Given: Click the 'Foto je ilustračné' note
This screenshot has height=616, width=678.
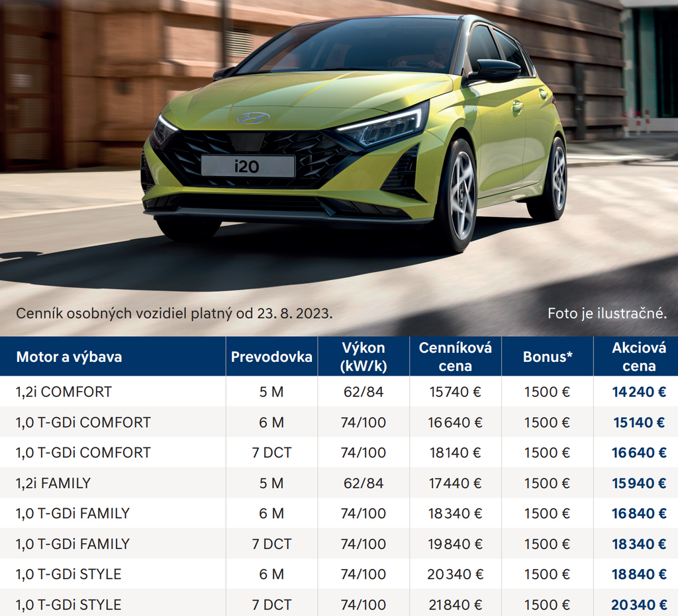Looking at the screenshot, I should pyautogui.click(x=606, y=313).
